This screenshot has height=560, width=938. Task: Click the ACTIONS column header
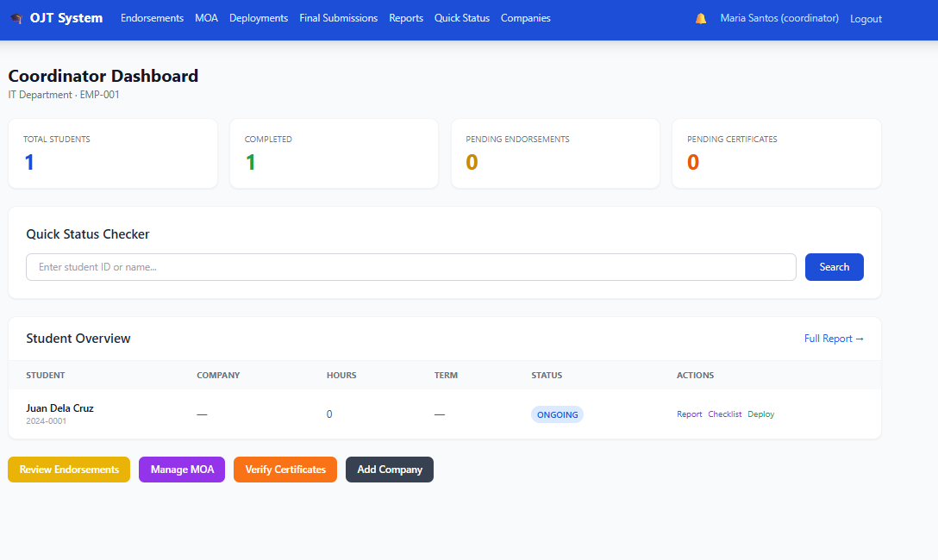coord(695,376)
